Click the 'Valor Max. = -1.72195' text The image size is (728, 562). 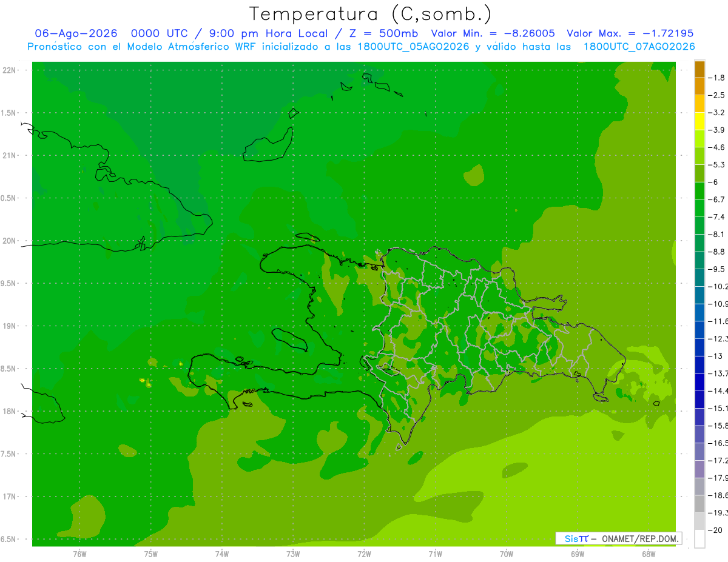(630, 33)
